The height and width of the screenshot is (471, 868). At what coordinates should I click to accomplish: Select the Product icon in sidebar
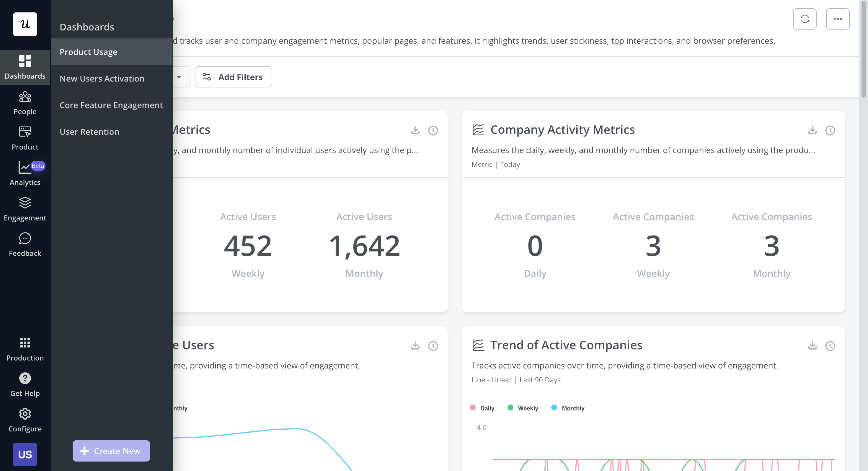(x=25, y=138)
